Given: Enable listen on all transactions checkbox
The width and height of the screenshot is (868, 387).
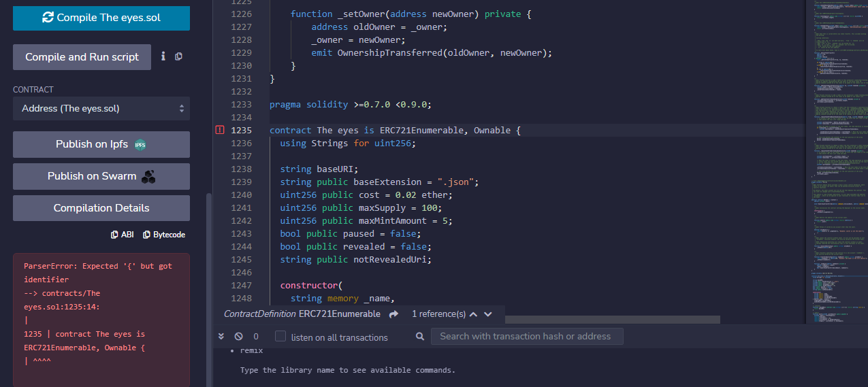Looking at the screenshot, I should [280, 336].
